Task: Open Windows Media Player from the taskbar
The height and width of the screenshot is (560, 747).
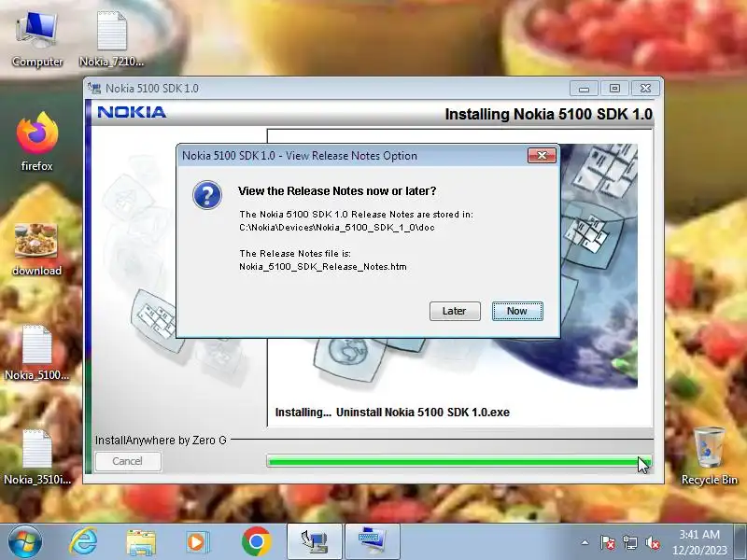Action: (x=197, y=542)
